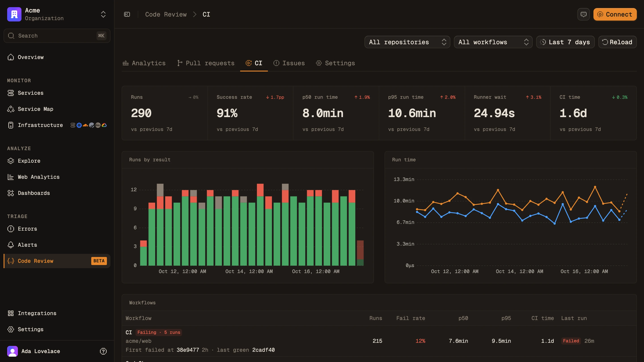
Task: Open last green commit 2cadf40
Action: [x=263, y=350]
